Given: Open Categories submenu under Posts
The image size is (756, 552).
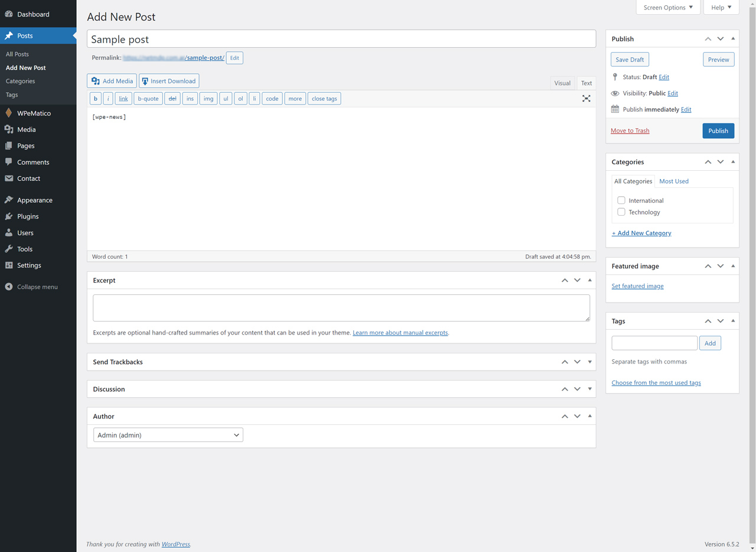Looking at the screenshot, I should click(x=20, y=81).
